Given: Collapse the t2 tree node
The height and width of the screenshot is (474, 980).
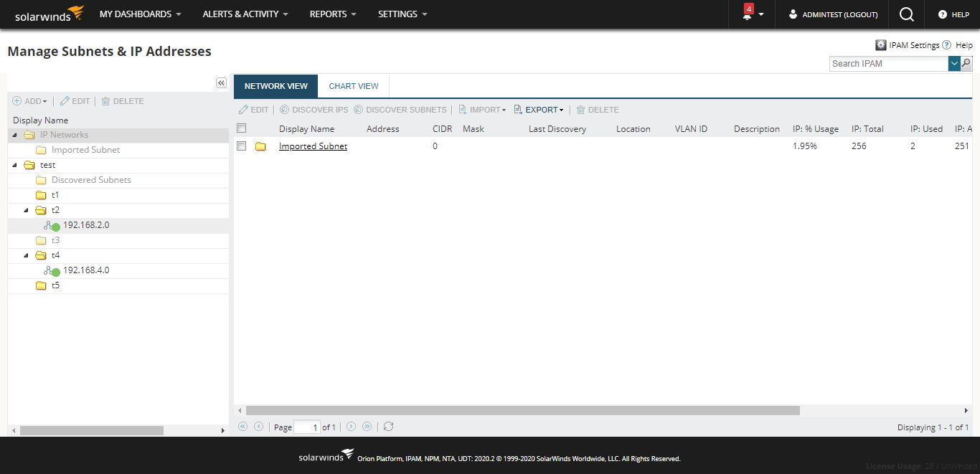Looking at the screenshot, I should tap(27, 210).
